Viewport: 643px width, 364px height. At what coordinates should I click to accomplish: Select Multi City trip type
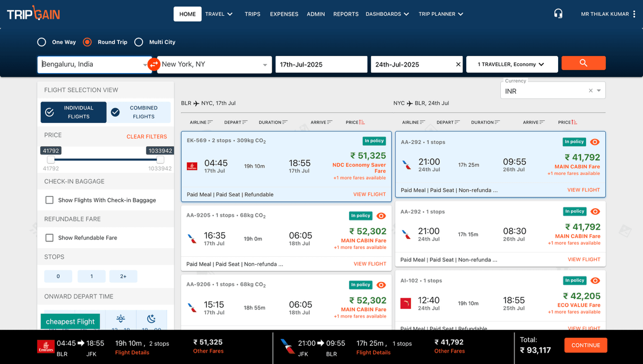coord(138,42)
